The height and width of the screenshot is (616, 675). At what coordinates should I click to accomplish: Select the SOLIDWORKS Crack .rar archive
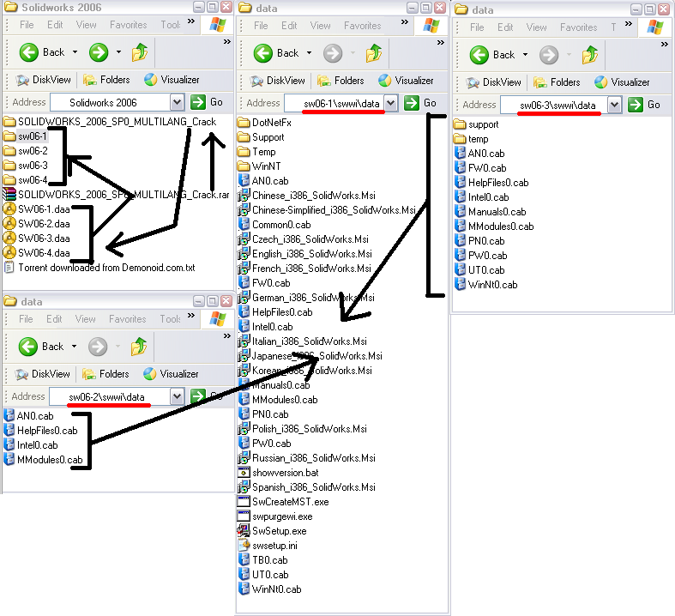[x=116, y=195]
